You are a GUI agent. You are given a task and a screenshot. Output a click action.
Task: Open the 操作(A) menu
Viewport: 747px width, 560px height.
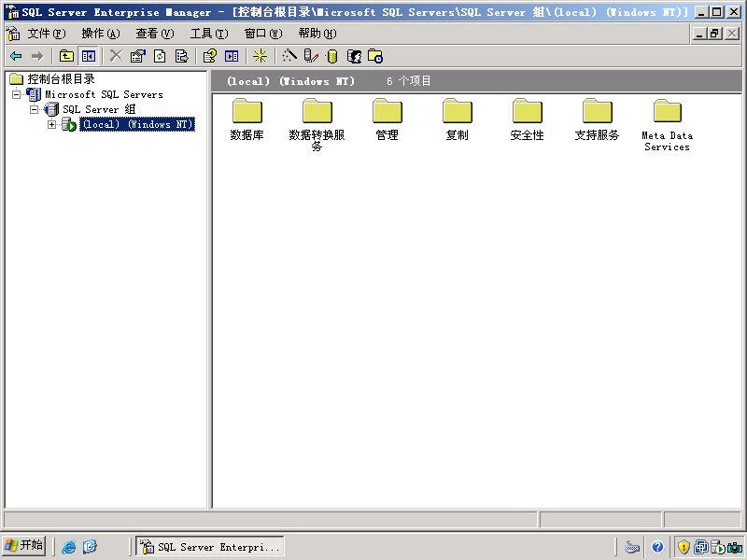101,34
